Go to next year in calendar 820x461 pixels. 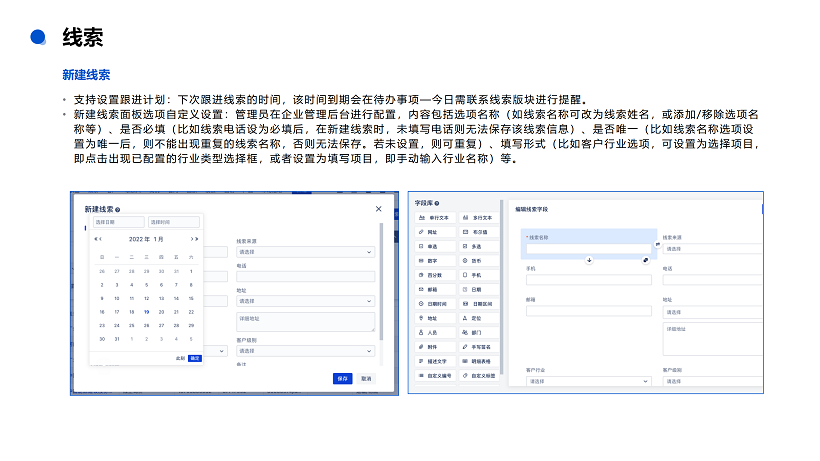tap(197, 239)
